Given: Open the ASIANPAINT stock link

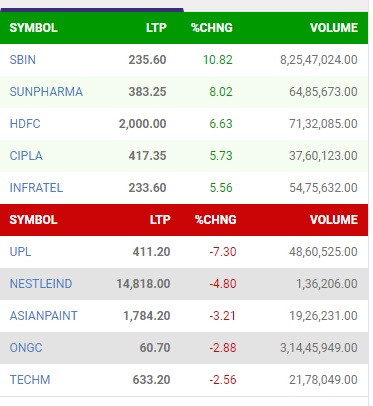Looking at the screenshot, I should coord(43,316).
